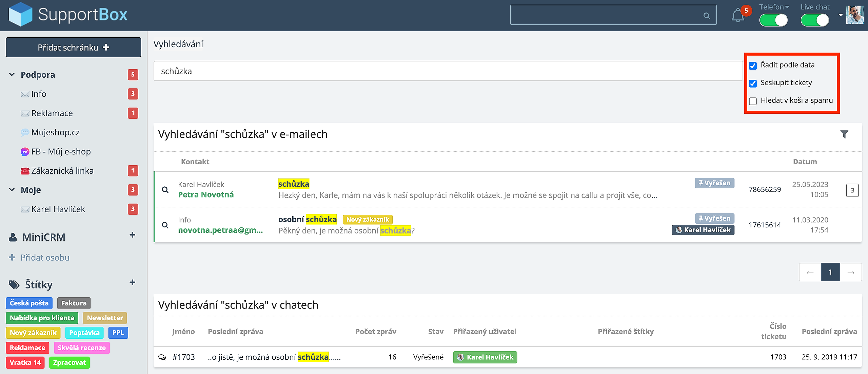Click the MiniCRM plus icon
Image resolution: width=868 pixels, height=374 pixels.
[133, 235]
